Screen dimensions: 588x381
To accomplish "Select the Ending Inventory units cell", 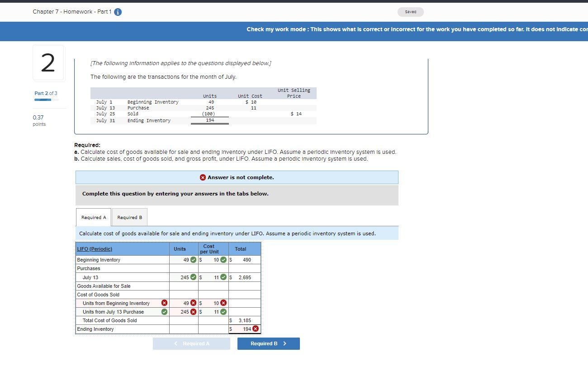I will [184, 329].
